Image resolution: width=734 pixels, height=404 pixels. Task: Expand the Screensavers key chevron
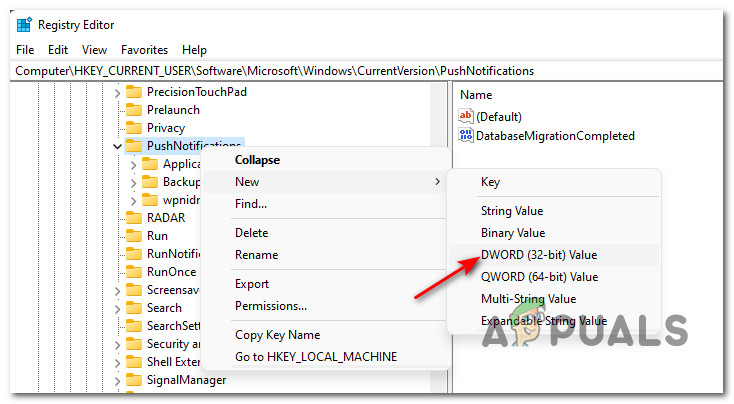(117, 291)
